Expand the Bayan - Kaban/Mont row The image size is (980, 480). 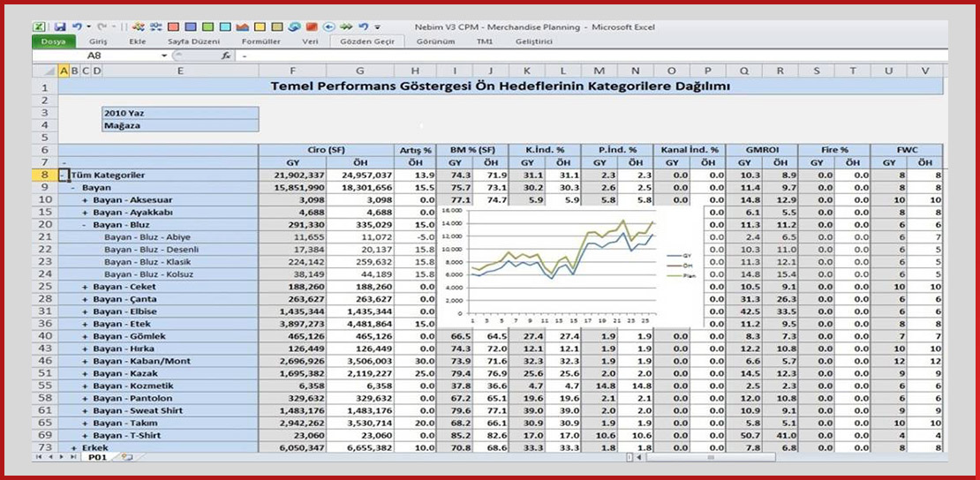(x=86, y=361)
